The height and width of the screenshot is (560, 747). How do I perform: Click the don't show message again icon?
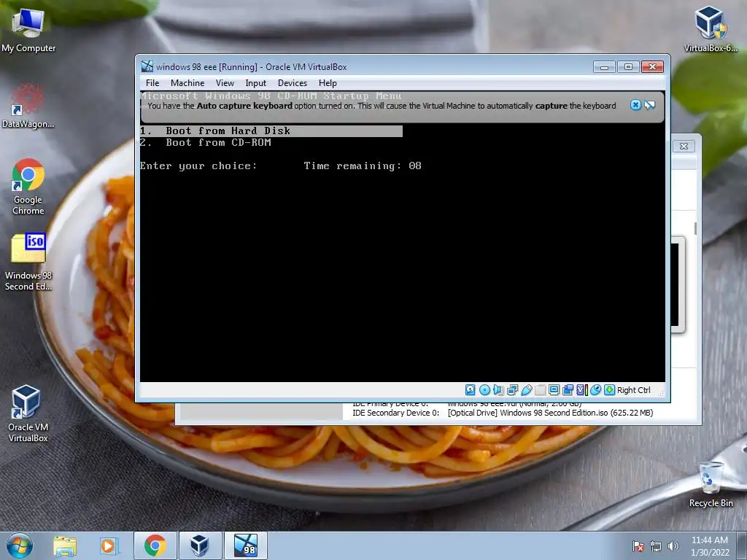(650, 105)
